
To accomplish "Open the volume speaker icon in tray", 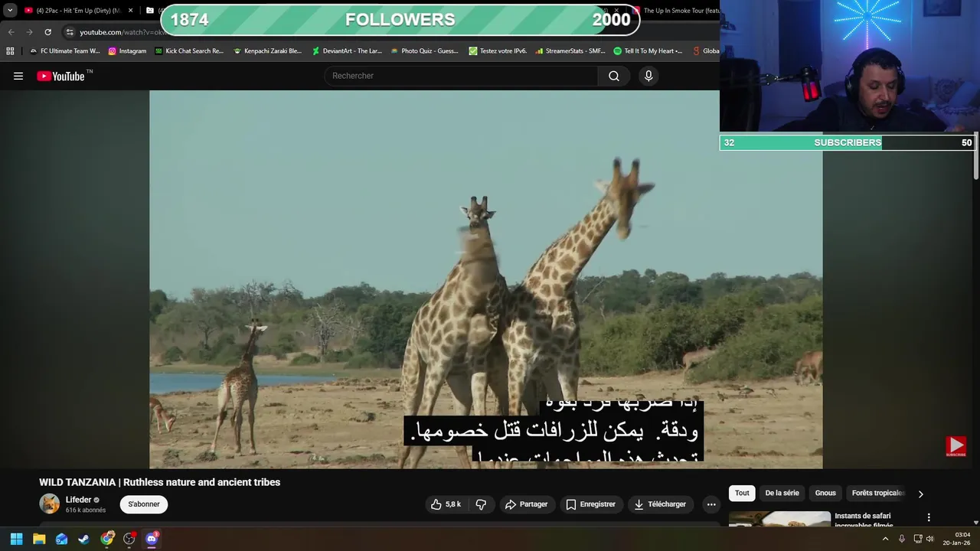I will (930, 539).
